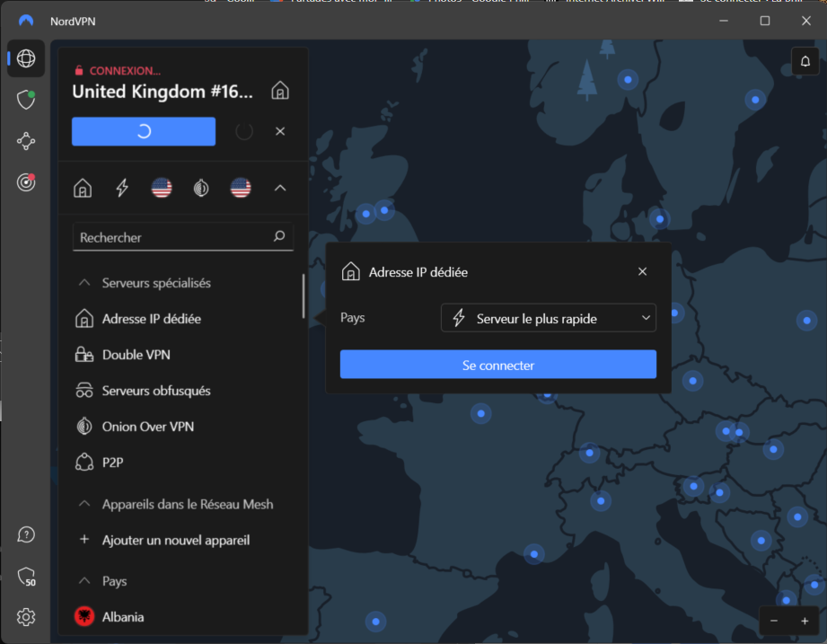Open the Meshnet sidebar icon

pos(26,141)
